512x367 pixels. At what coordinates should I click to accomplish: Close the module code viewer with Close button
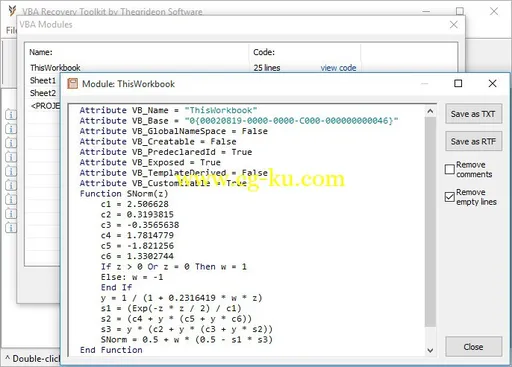click(473, 347)
